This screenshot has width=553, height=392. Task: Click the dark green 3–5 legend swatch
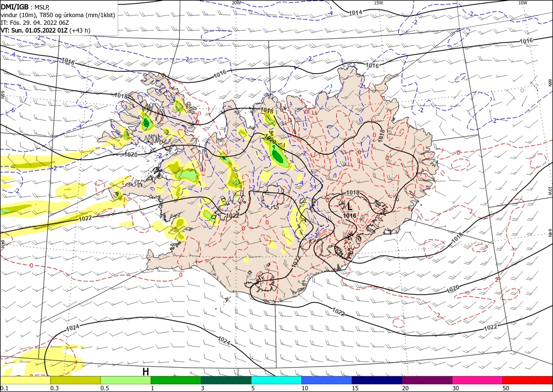226,380
